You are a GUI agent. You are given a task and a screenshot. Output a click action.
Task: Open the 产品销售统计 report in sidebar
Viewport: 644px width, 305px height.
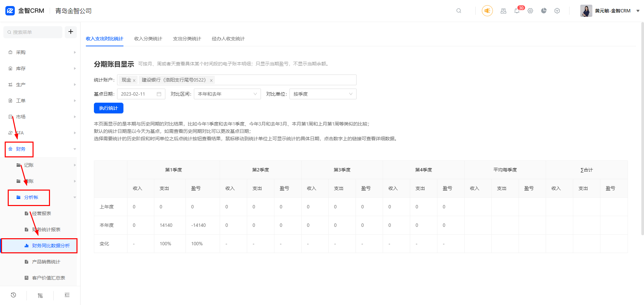[46, 262]
